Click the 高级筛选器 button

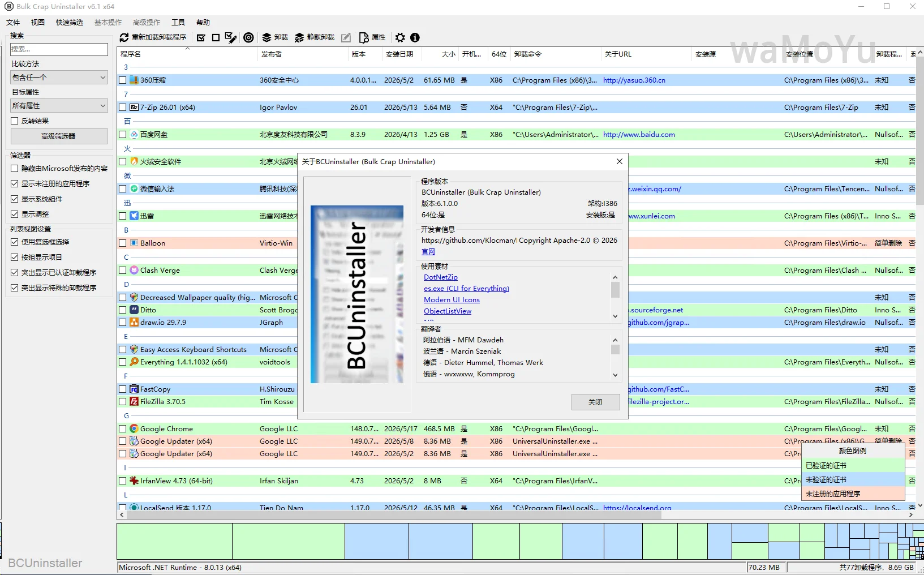[x=59, y=136]
